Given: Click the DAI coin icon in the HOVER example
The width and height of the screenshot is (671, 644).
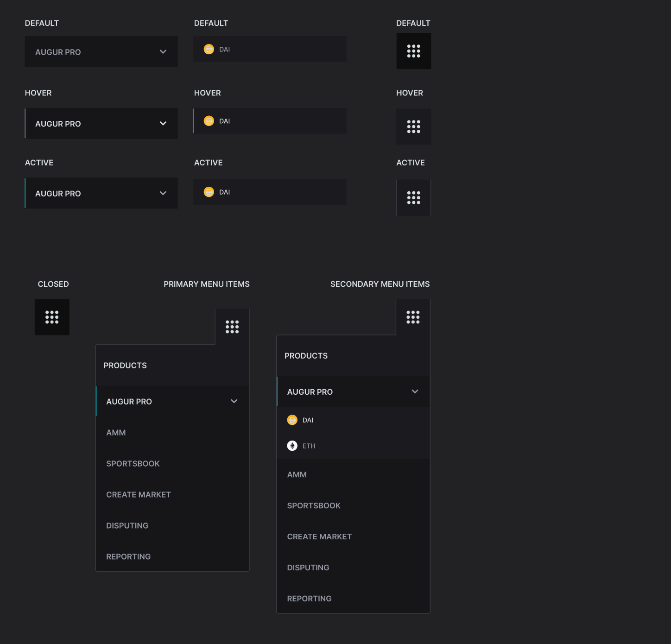Looking at the screenshot, I should coord(209,121).
